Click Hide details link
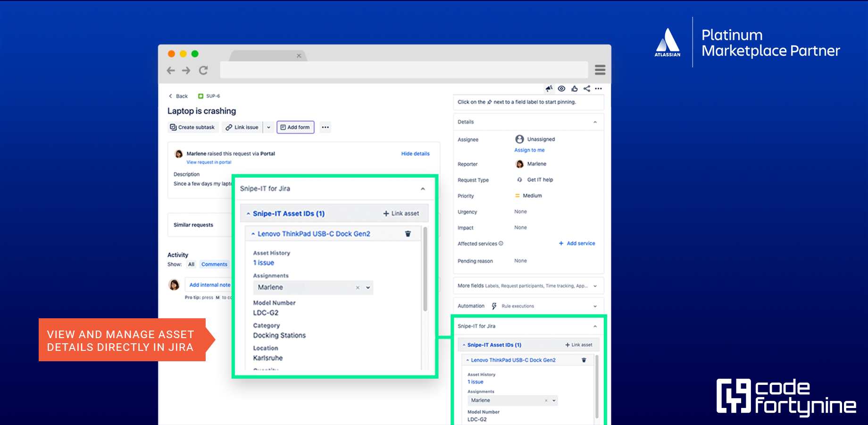The height and width of the screenshot is (425, 868). (x=415, y=153)
